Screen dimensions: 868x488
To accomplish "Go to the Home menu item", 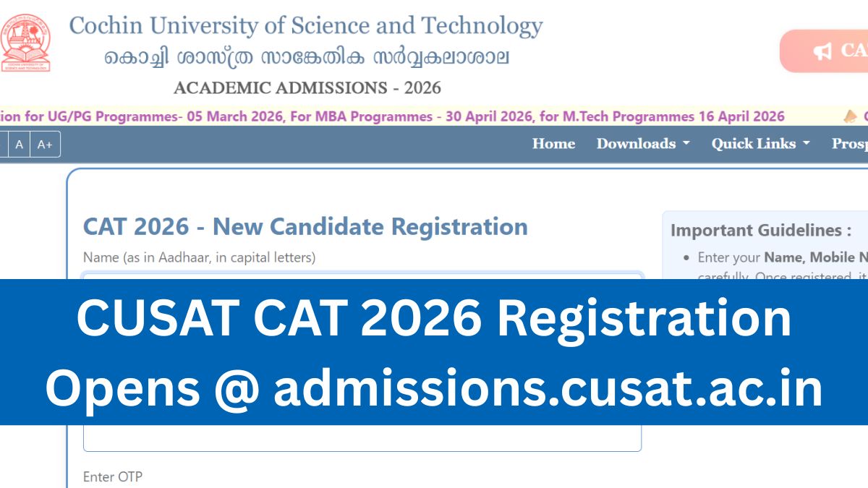I will (x=553, y=143).
